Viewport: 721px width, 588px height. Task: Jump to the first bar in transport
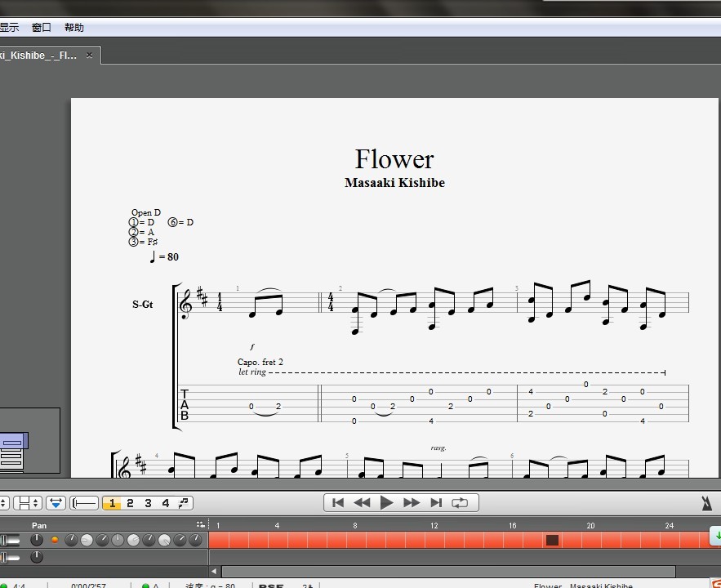pyautogui.click(x=338, y=502)
